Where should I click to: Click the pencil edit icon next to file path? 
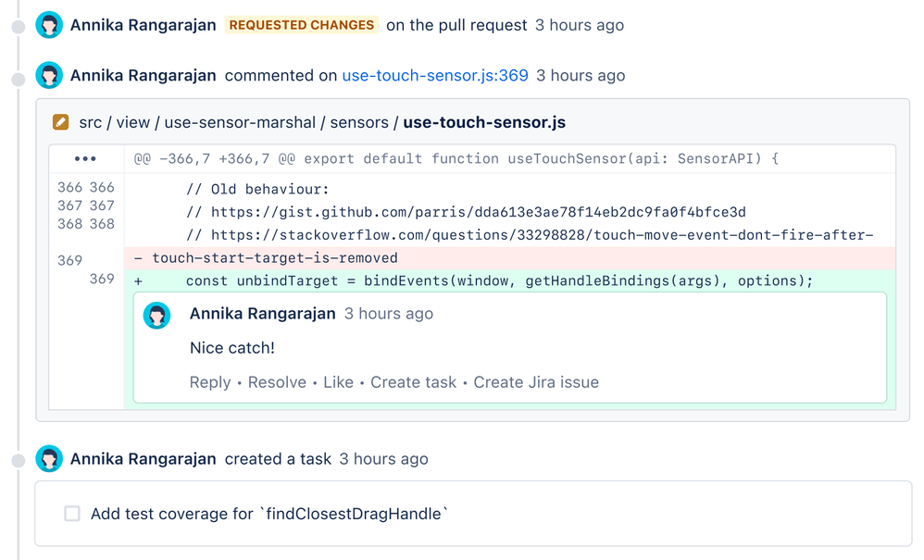61,121
